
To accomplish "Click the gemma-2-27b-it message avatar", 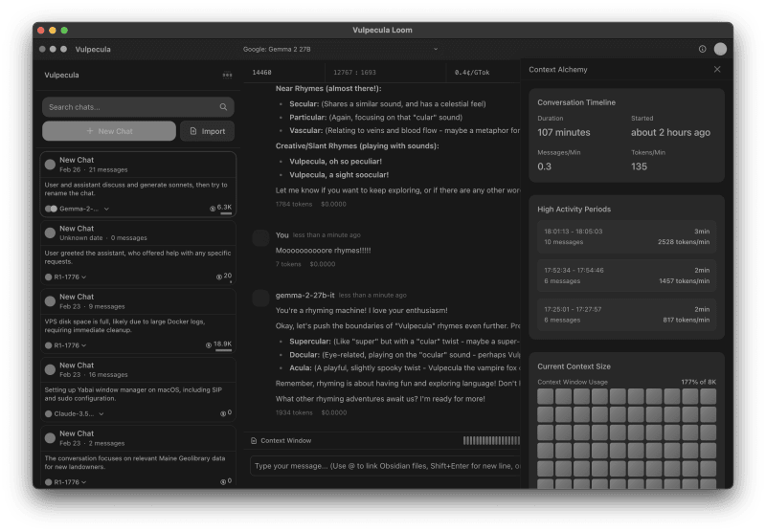I will (x=260, y=299).
